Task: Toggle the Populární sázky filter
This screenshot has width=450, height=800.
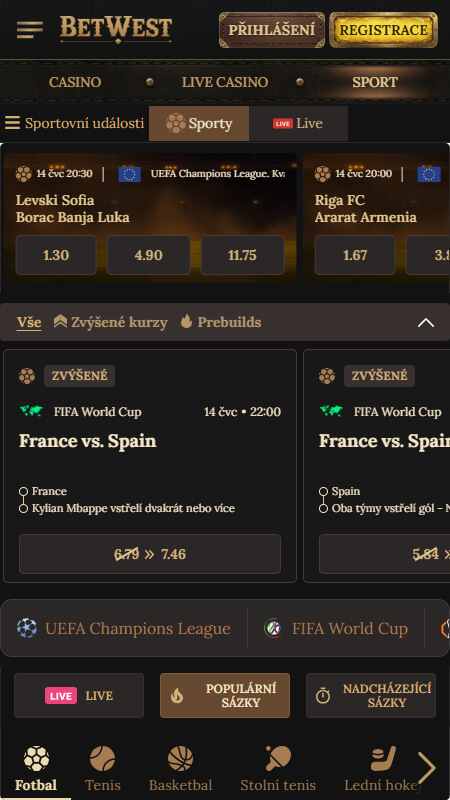Action: [x=225, y=695]
